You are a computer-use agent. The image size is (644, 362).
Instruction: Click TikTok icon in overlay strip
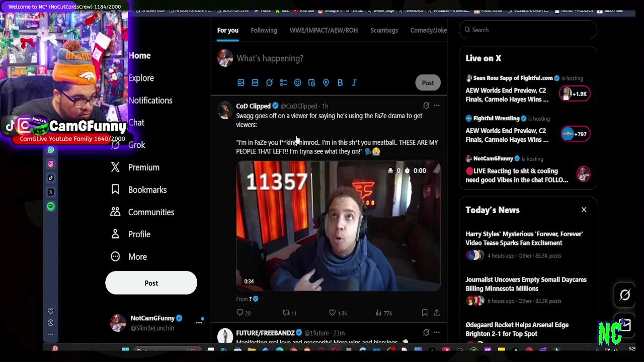point(51,178)
